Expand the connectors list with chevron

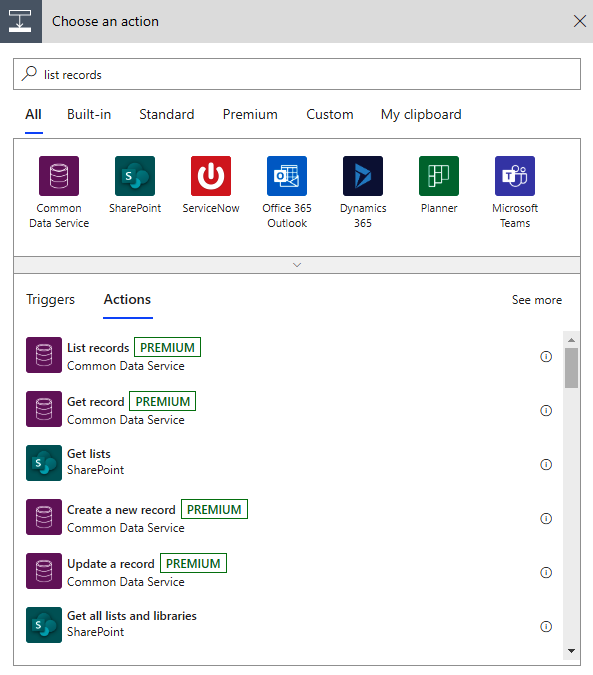click(x=297, y=265)
